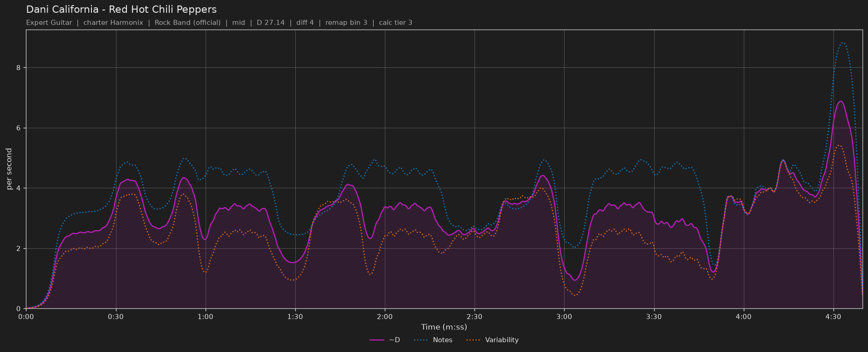Click the "Expert Guitar" subtitle text

(49, 23)
